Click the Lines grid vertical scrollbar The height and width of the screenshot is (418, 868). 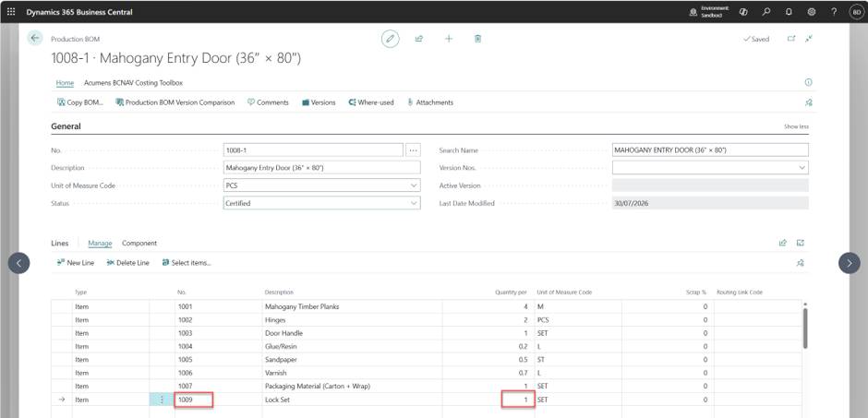pos(805,328)
